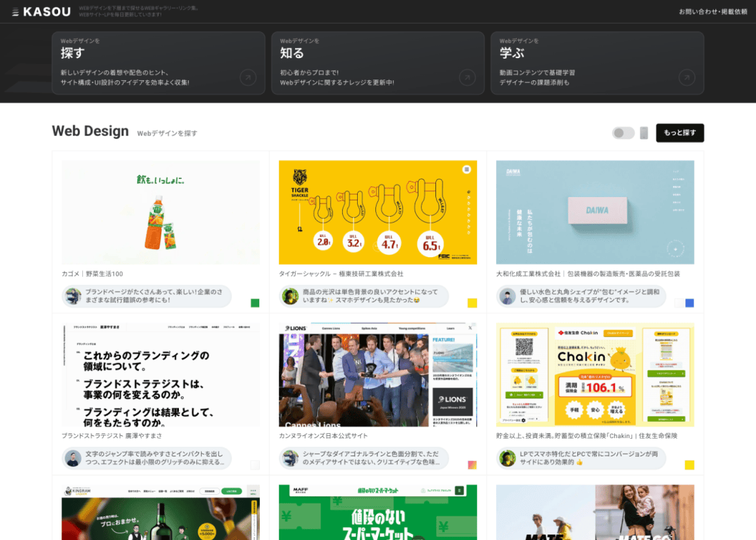Open the カンヌライオンズ日本公式サイト title link
Screen dimensions: 756x540
tap(323, 436)
